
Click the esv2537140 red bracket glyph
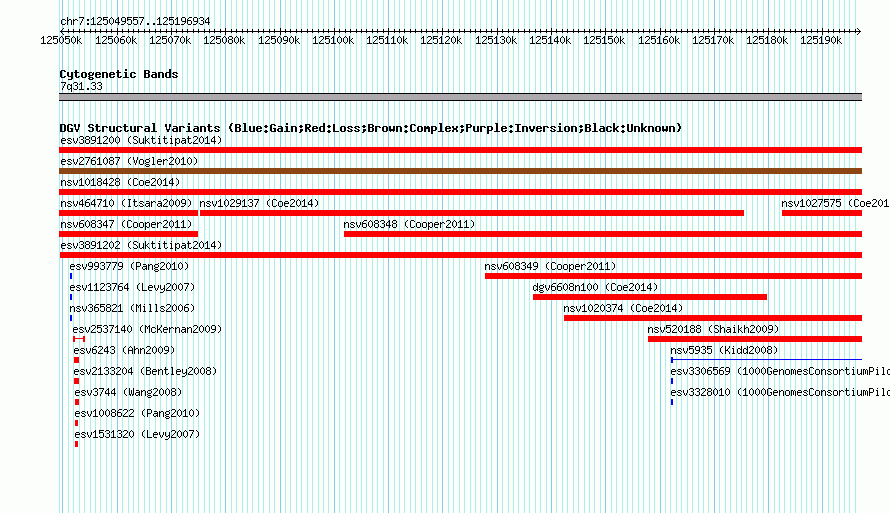pyautogui.click(x=79, y=339)
